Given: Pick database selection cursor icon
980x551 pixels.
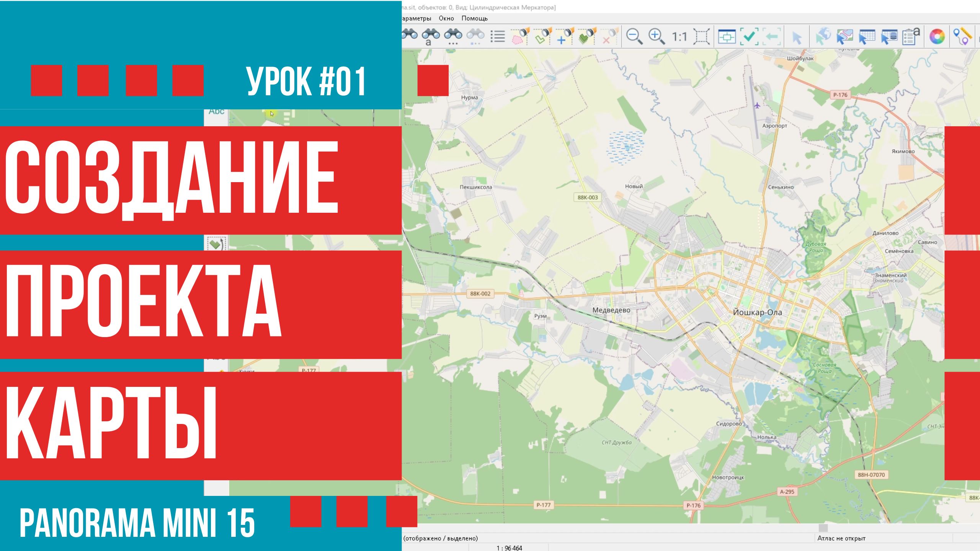Looking at the screenshot, I should coord(889,37).
